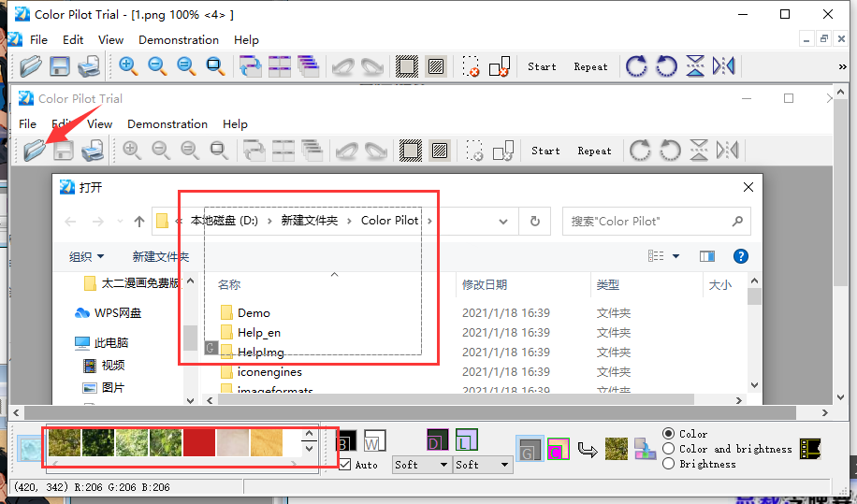Open the address path history dropdown in dialog

[x=503, y=222]
